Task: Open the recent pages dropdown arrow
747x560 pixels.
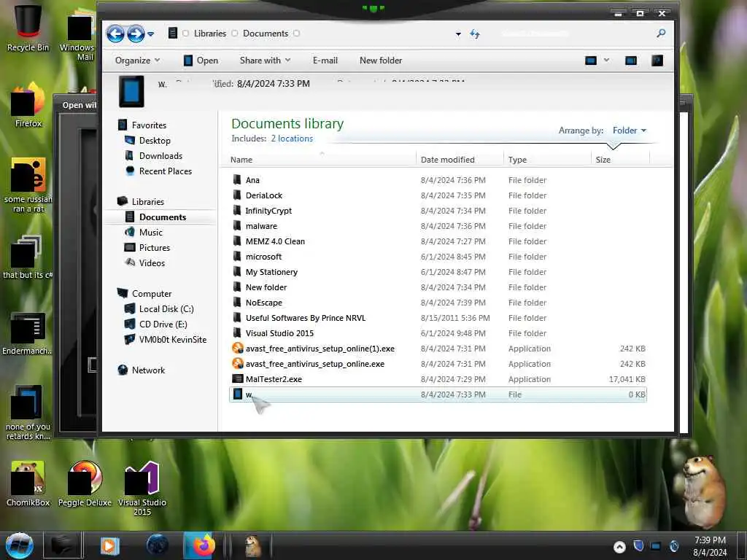Action: (x=151, y=34)
